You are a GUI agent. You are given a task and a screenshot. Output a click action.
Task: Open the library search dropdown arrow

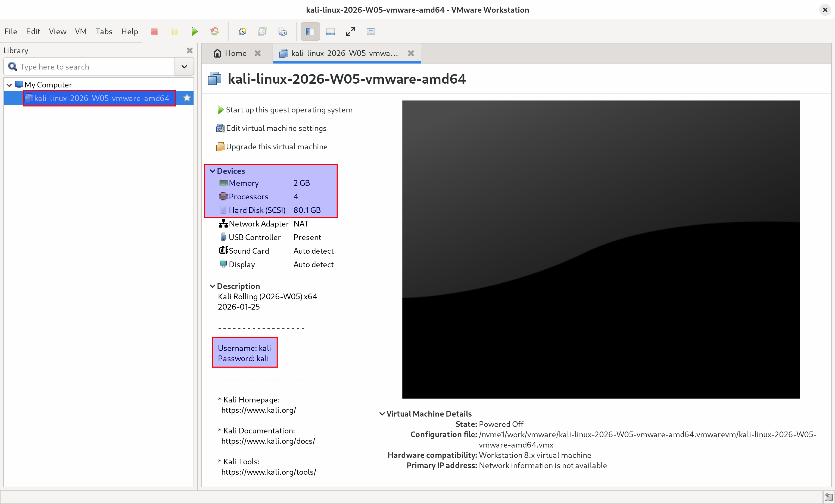pos(184,67)
